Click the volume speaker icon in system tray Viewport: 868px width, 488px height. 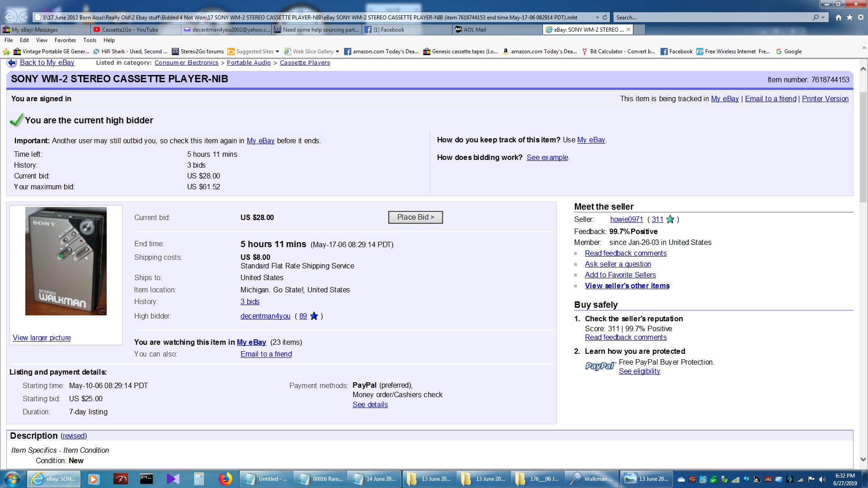pos(822,479)
